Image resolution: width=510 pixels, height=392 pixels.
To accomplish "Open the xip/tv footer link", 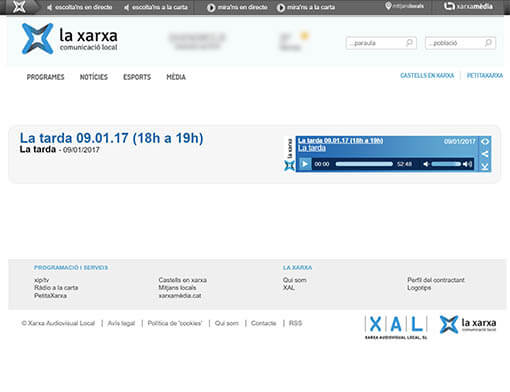I will point(41,280).
